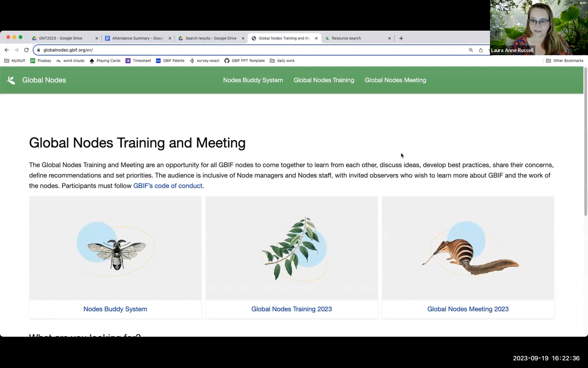Click the share icon in address bar
The width and height of the screenshot is (588, 368).
tap(481, 50)
